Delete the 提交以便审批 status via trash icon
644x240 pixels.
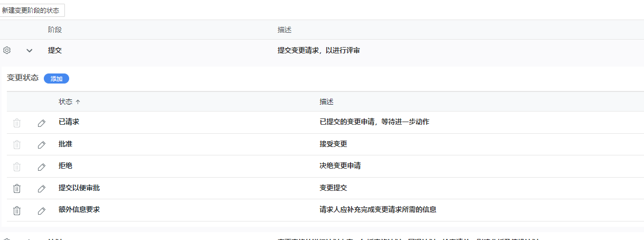tap(17, 188)
